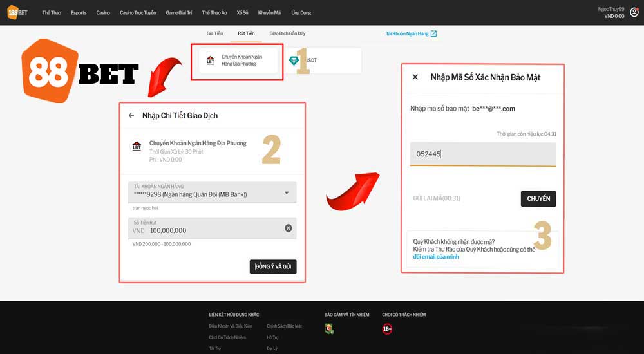Click the security code input containing 052445

[x=483, y=154]
